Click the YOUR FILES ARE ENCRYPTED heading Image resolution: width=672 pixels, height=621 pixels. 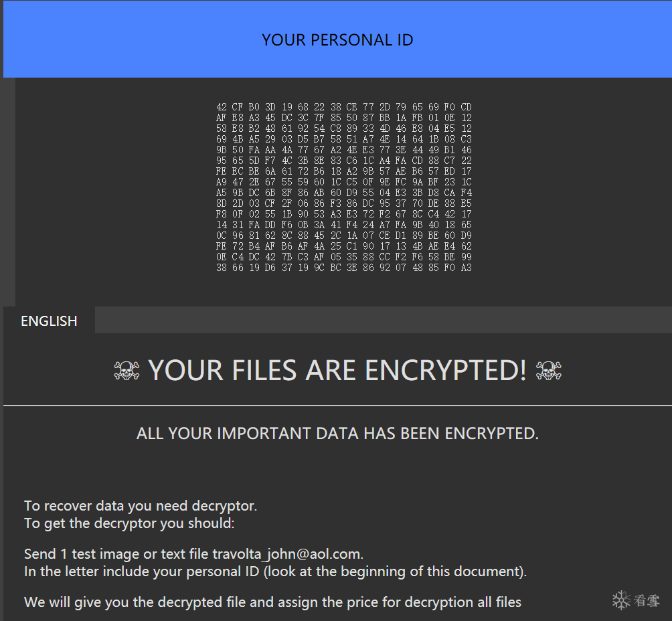click(337, 371)
